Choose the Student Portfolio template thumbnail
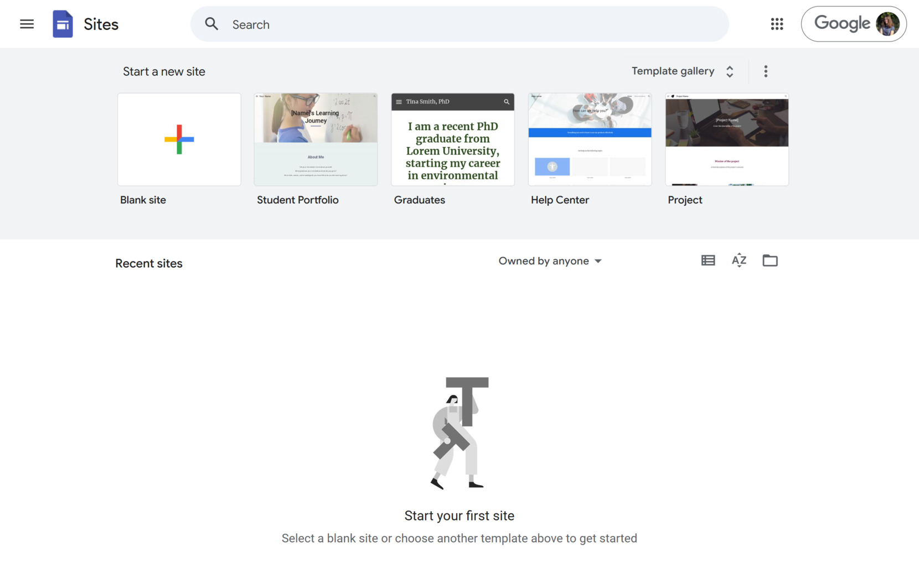919x588 pixels. (316, 139)
